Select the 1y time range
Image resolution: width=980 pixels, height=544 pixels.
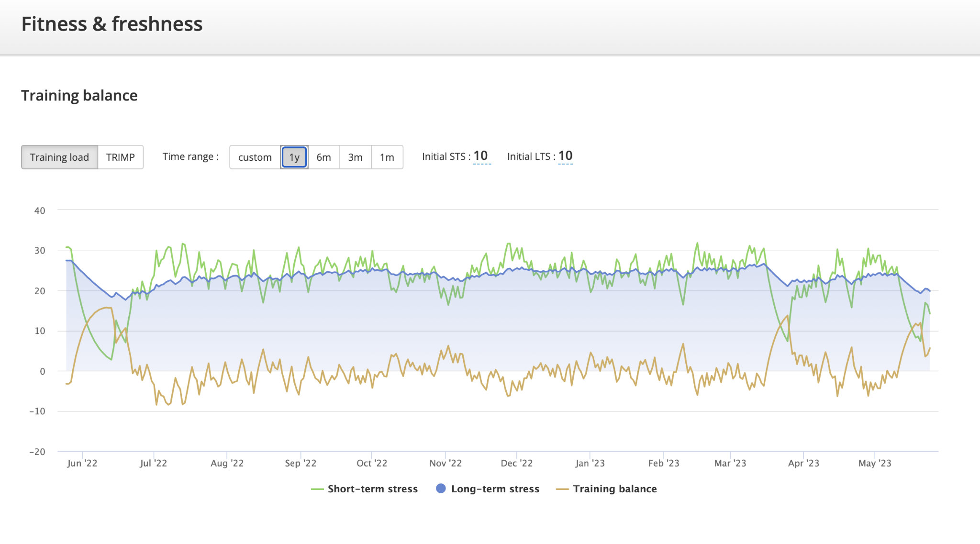pyautogui.click(x=294, y=157)
